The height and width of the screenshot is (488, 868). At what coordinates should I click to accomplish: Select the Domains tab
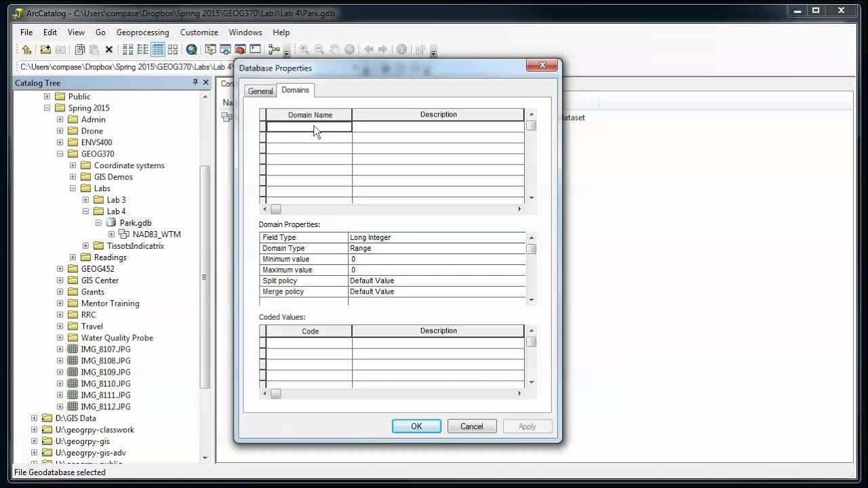coord(295,90)
